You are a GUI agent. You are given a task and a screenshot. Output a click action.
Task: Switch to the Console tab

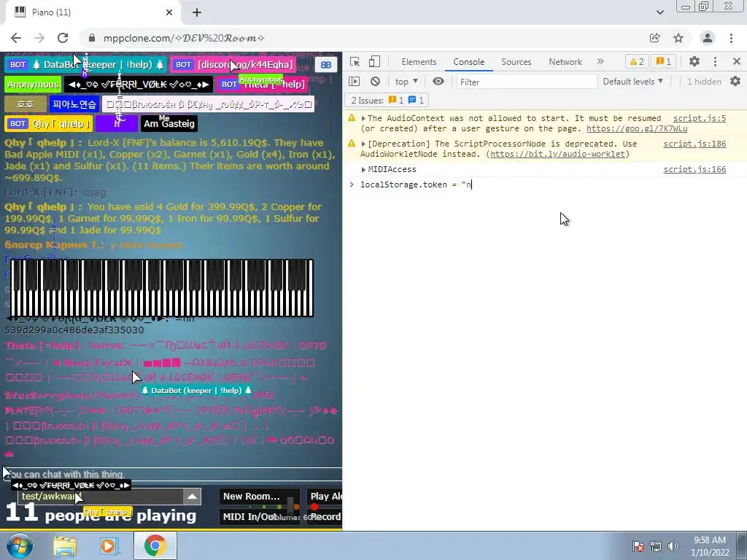(469, 62)
